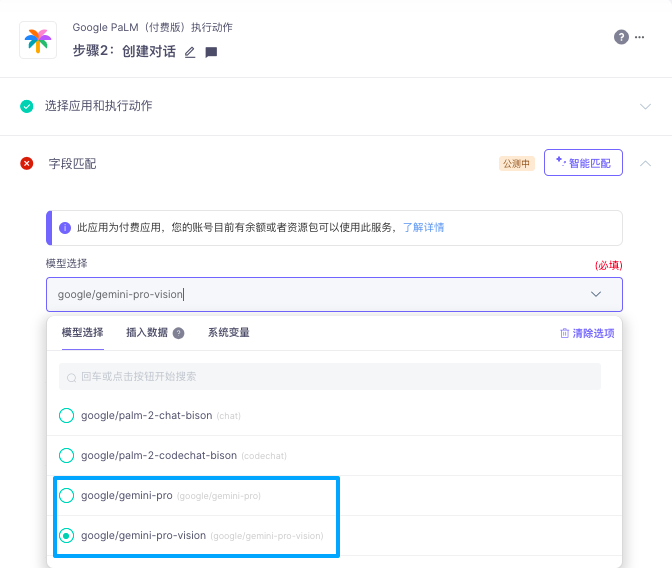Click the info icon in paid notice
Screen dimensions: 672x568
click(65, 228)
